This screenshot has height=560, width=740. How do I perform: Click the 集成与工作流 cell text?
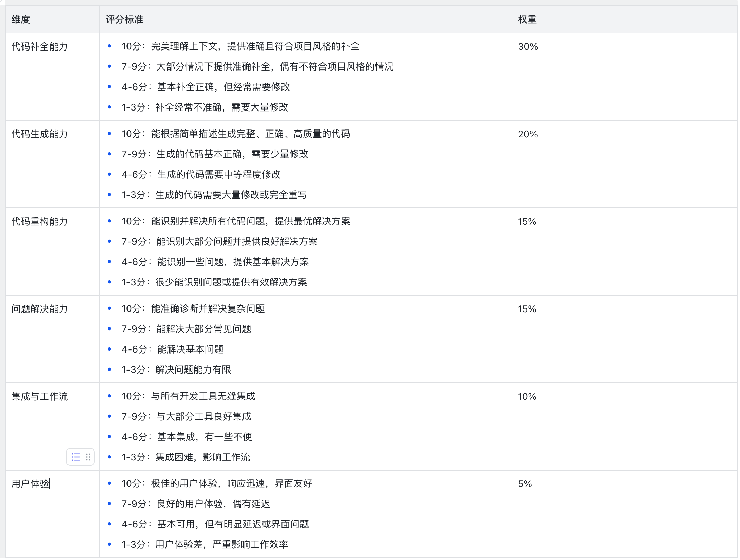[40, 396]
